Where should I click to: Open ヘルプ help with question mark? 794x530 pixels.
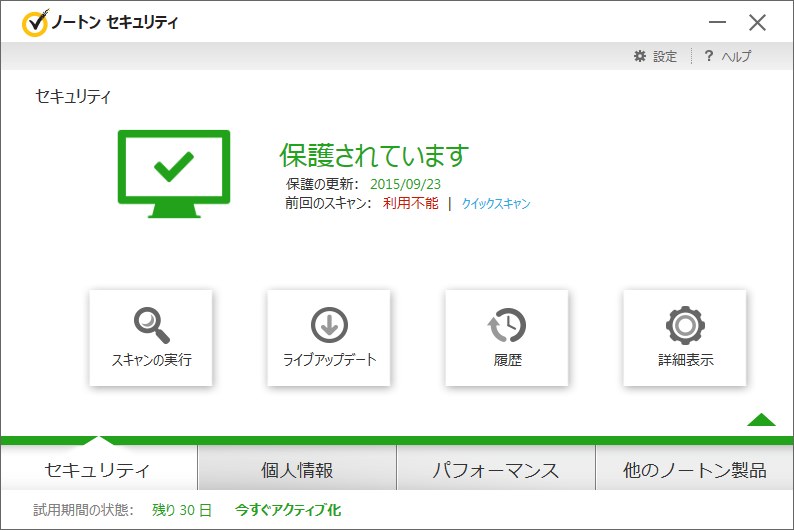[728, 56]
